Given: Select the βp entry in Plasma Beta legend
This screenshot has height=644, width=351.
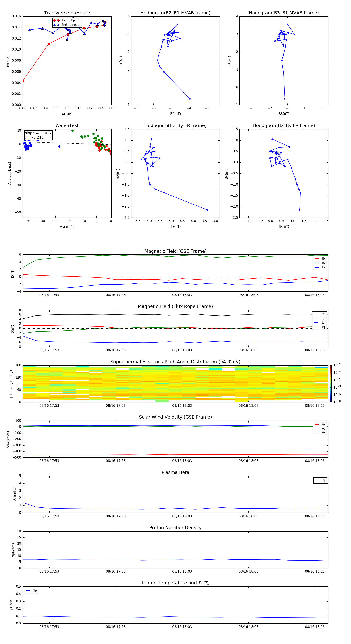Looking at the screenshot, I should (x=321, y=480).
